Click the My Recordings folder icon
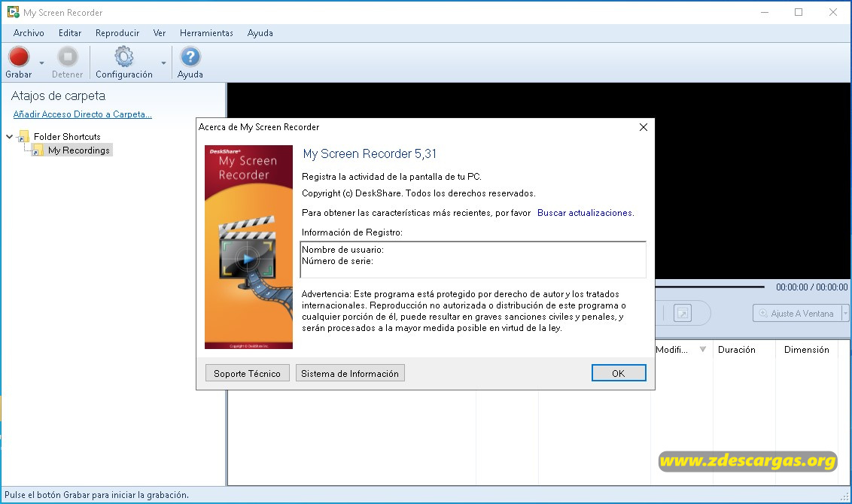The width and height of the screenshot is (852, 504). click(x=38, y=150)
